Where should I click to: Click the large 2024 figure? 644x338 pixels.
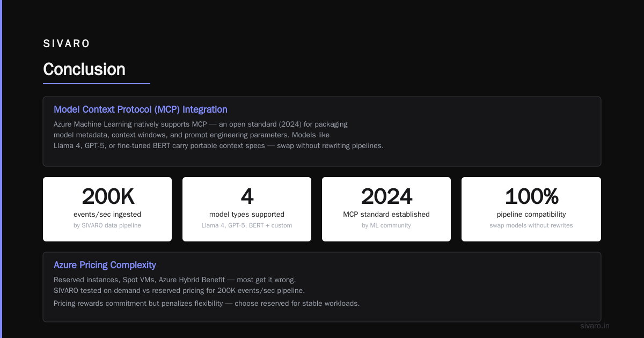[386, 197]
